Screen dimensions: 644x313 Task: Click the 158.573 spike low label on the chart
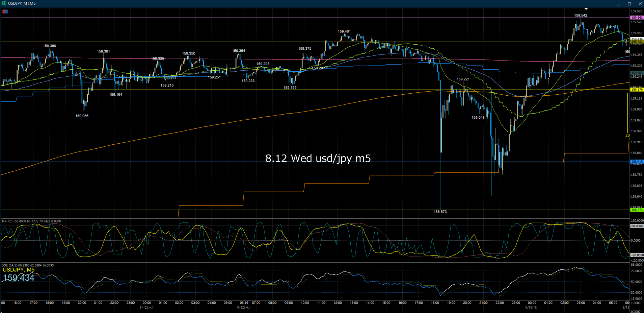tap(440, 212)
